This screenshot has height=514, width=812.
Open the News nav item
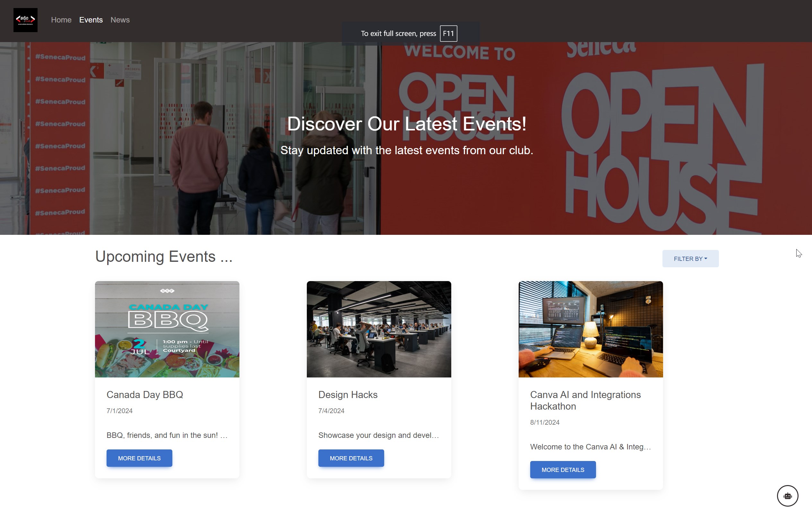pyautogui.click(x=120, y=20)
